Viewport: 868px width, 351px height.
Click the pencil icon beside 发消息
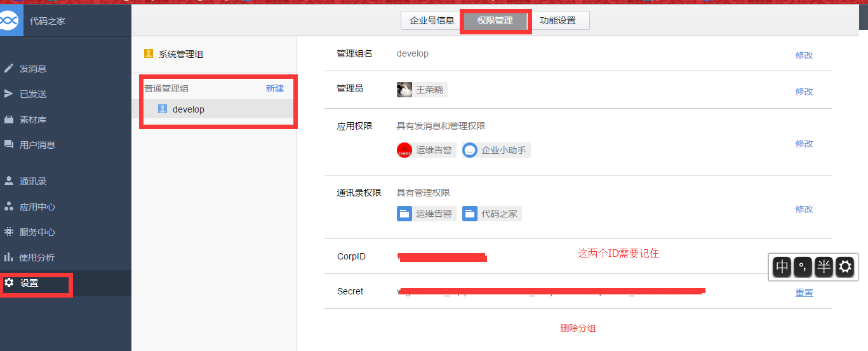tap(9, 68)
